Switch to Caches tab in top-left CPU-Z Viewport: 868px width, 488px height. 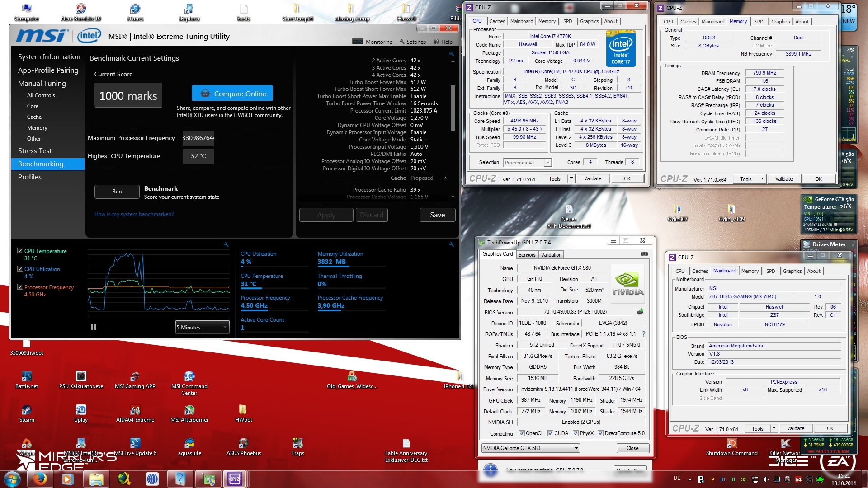tap(497, 21)
